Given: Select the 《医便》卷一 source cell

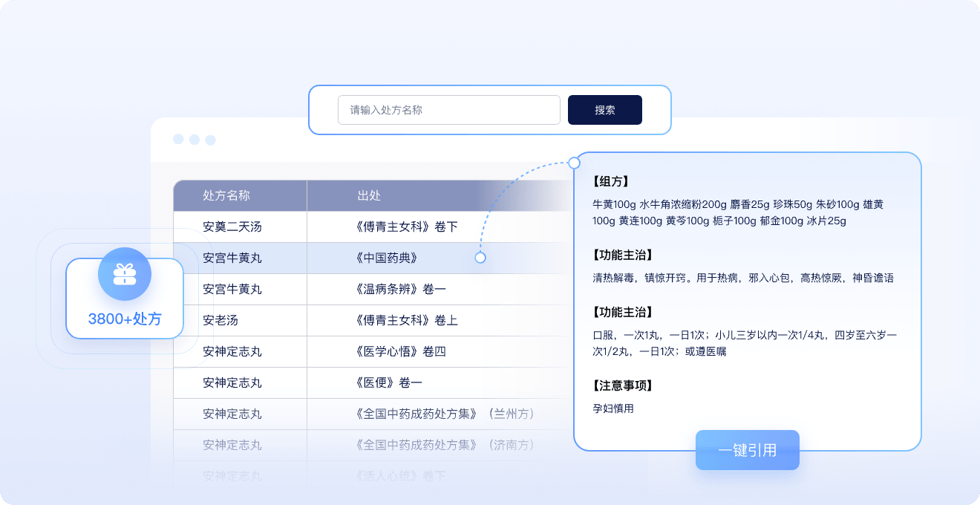Looking at the screenshot, I should coord(390,383).
